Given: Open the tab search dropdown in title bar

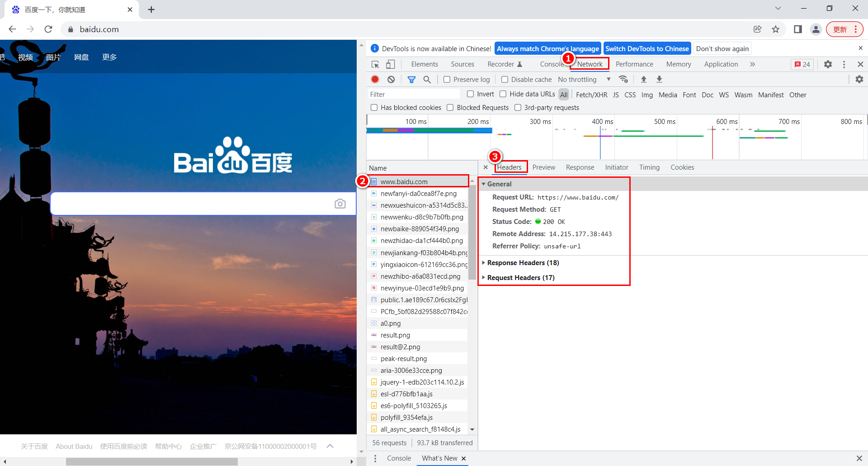Looking at the screenshot, I should click(778, 8).
